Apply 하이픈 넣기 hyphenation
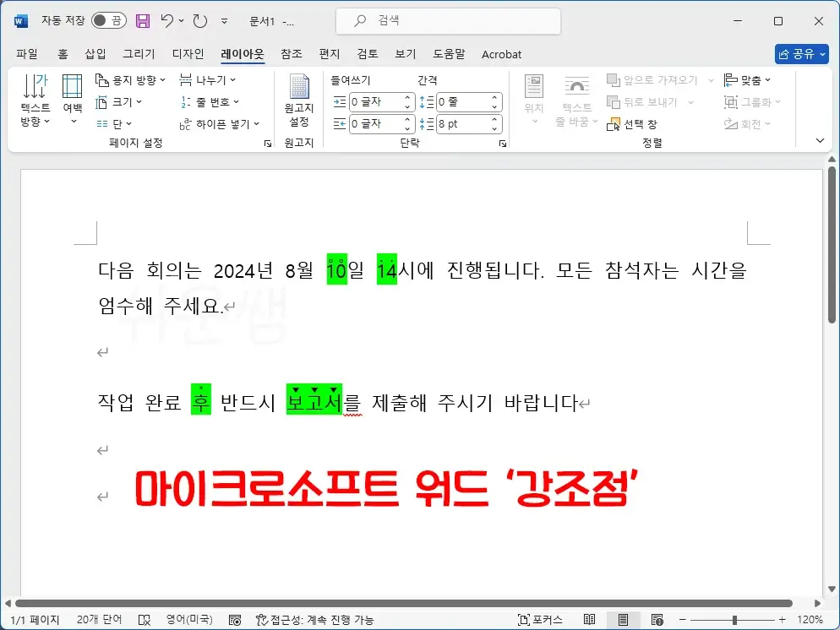 (218, 123)
